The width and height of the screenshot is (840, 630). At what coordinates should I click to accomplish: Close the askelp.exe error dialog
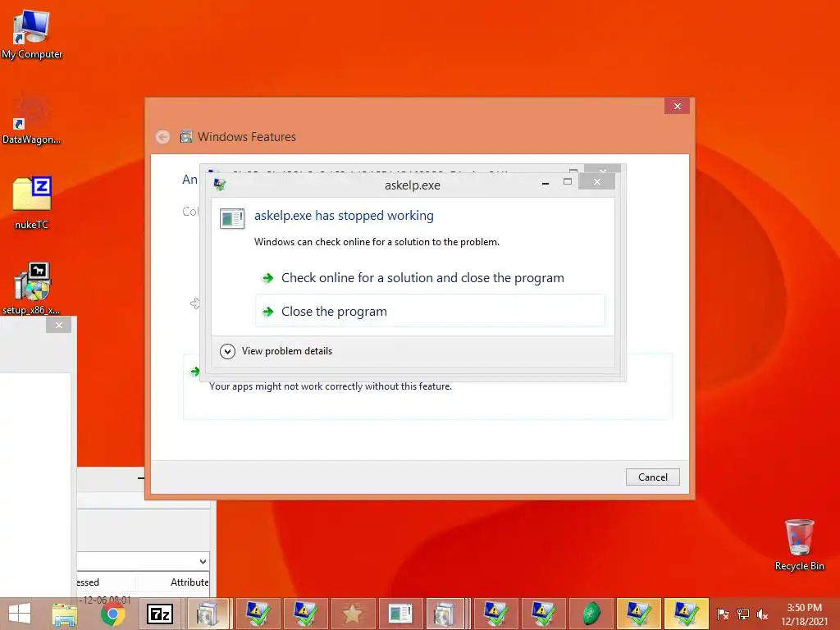coord(597,182)
